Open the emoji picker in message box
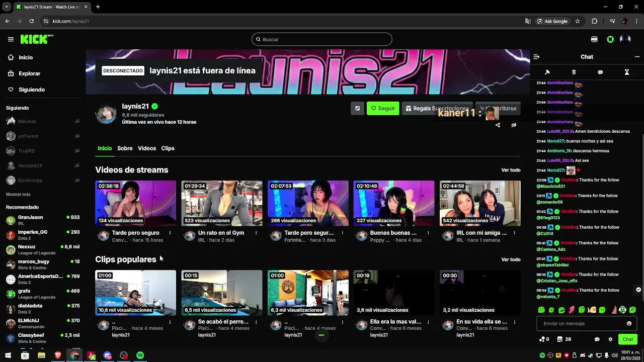The width and height of the screenshot is (644, 362). tap(629, 323)
